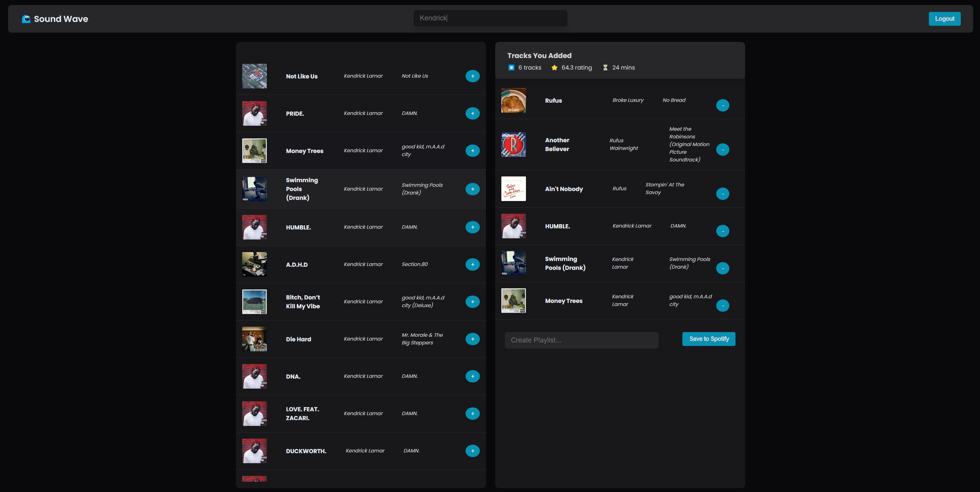The width and height of the screenshot is (980, 492).
Task: Click the star rating icon
Action: [x=554, y=68]
